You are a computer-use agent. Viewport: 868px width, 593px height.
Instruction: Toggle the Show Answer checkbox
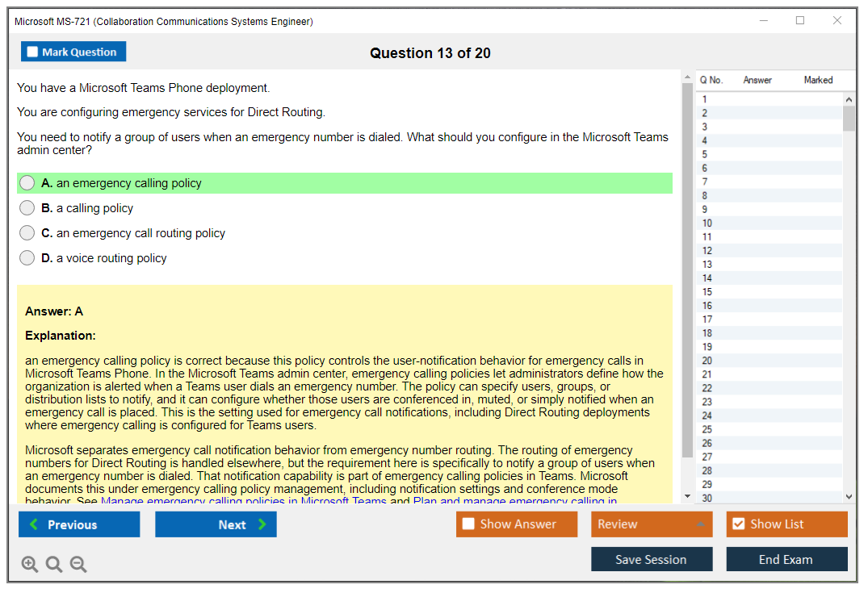(468, 524)
